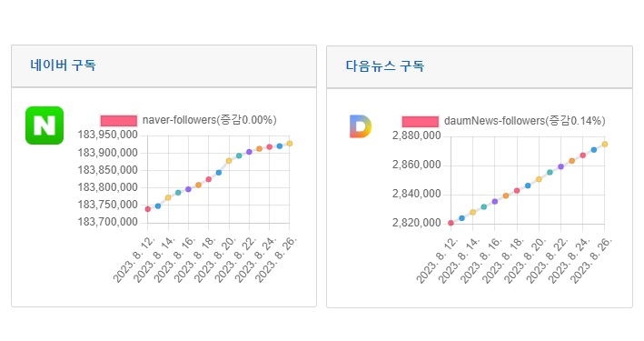Click the daumNews-followers pink legend swatch
Screen dimensions: 644x341
421,121
